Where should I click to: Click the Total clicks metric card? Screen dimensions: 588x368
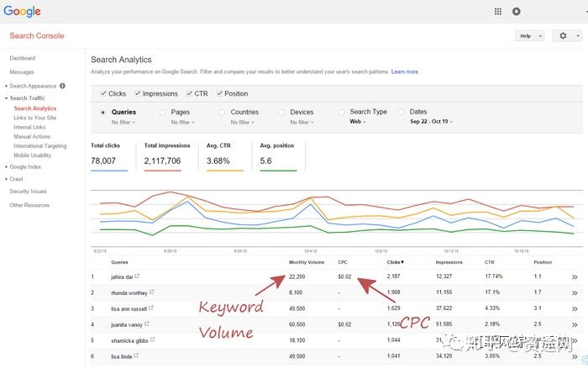tap(108, 155)
